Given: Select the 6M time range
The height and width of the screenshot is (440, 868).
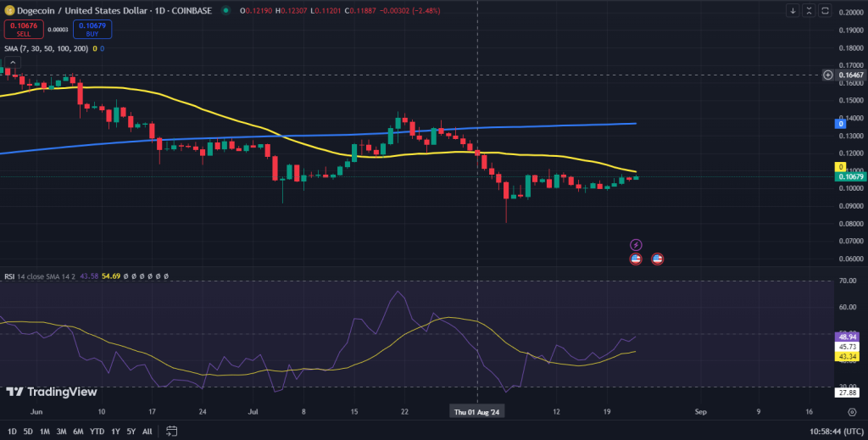Looking at the screenshot, I should point(78,432).
